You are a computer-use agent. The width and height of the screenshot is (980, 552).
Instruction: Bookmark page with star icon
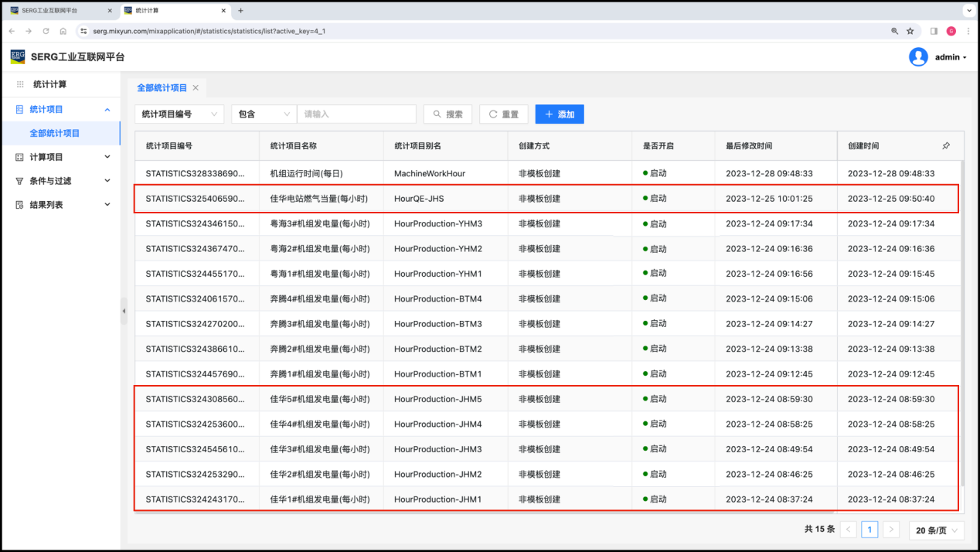point(910,31)
